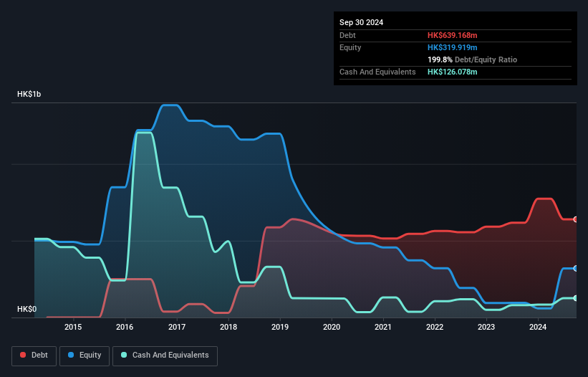Click the HK$319.919m equity value
Image resolution: width=588 pixels, height=377 pixels.
point(452,47)
